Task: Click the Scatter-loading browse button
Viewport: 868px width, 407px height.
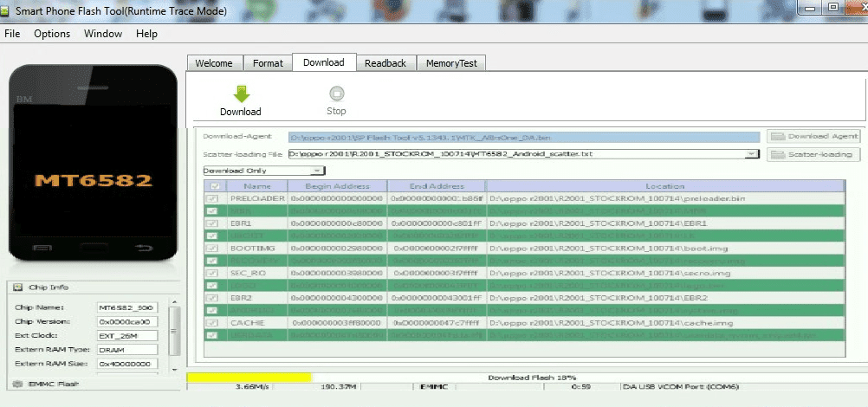Action: 813,154
